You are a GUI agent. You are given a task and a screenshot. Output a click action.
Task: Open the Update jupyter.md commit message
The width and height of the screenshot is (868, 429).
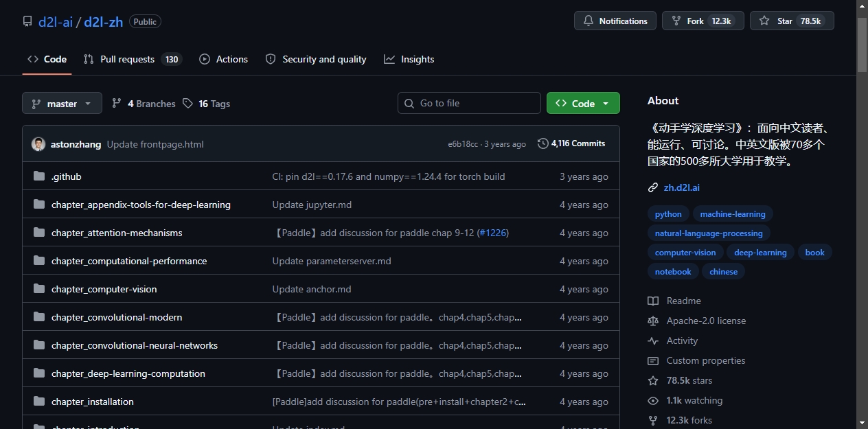(x=312, y=205)
